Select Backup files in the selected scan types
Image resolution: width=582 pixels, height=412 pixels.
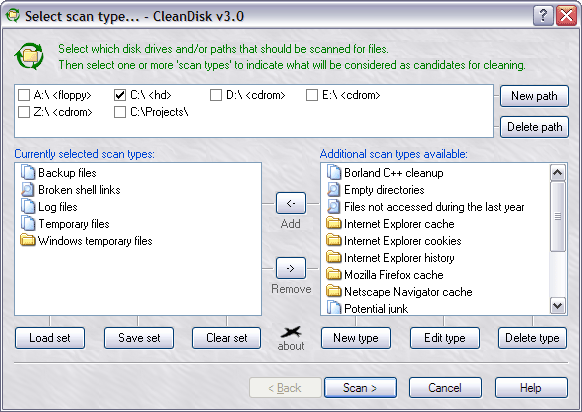67,173
